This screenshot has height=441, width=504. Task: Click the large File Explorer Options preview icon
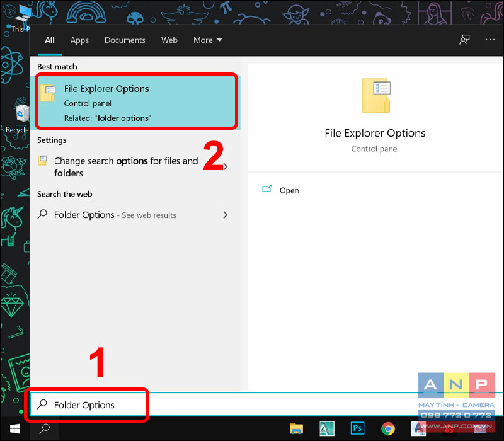click(376, 96)
